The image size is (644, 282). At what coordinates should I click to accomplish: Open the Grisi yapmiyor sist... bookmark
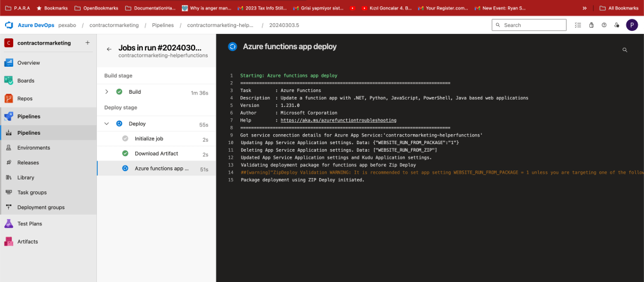(318, 8)
